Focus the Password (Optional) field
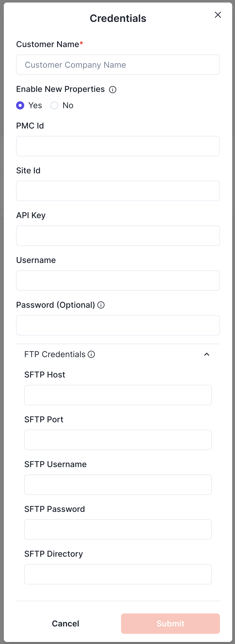 118,325
